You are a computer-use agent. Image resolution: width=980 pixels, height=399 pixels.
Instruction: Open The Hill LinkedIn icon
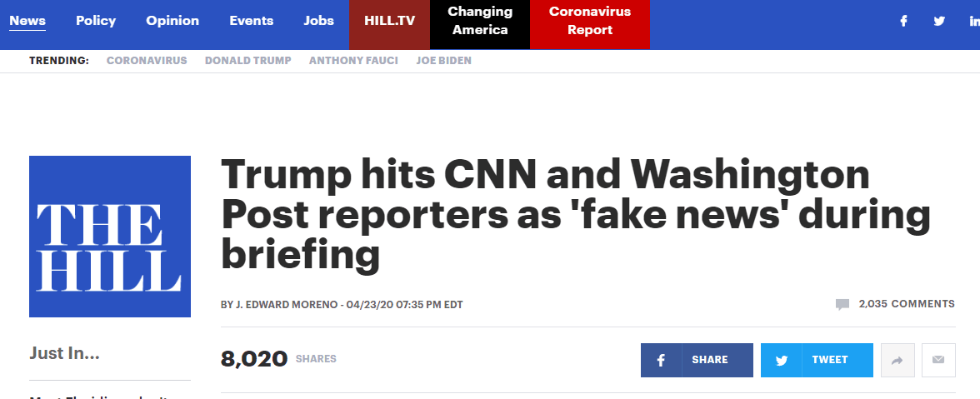pos(974,21)
